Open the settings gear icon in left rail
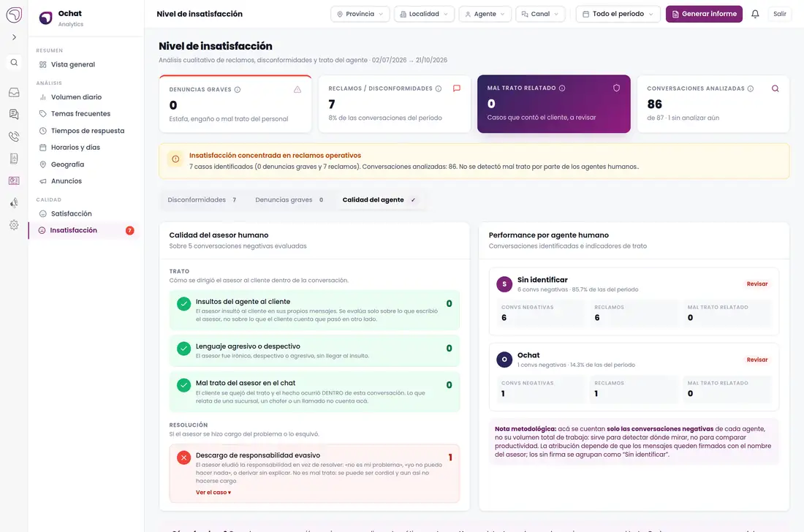 tap(14, 225)
